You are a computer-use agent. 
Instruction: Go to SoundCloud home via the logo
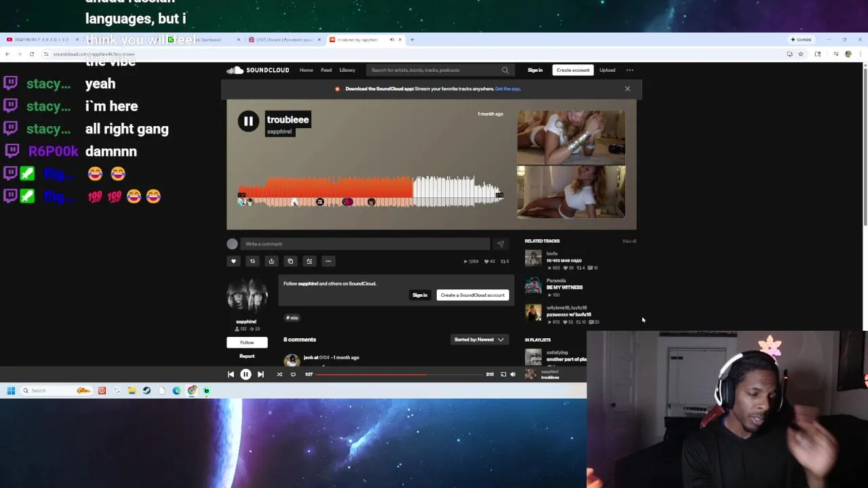[258, 70]
